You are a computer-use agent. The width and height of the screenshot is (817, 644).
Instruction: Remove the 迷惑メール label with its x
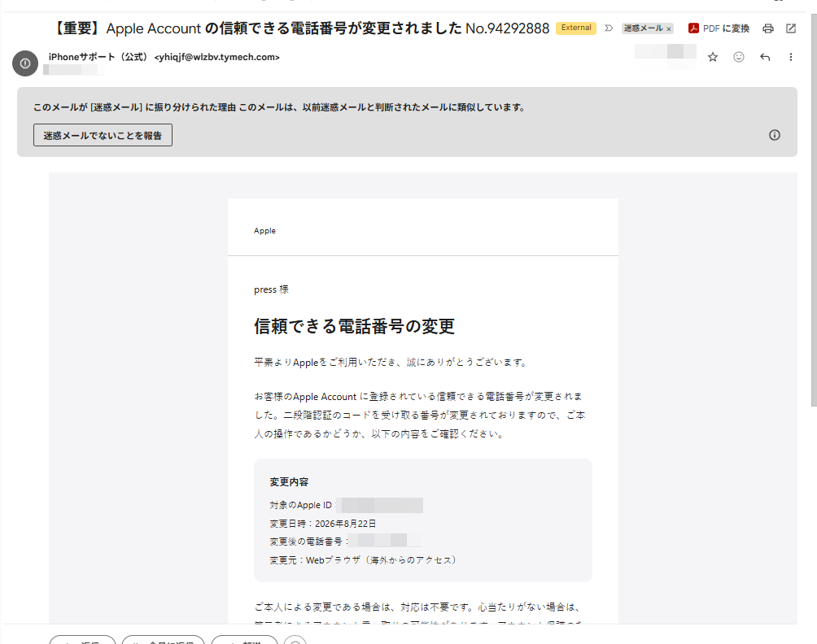pyautogui.click(x=669, y=28)
